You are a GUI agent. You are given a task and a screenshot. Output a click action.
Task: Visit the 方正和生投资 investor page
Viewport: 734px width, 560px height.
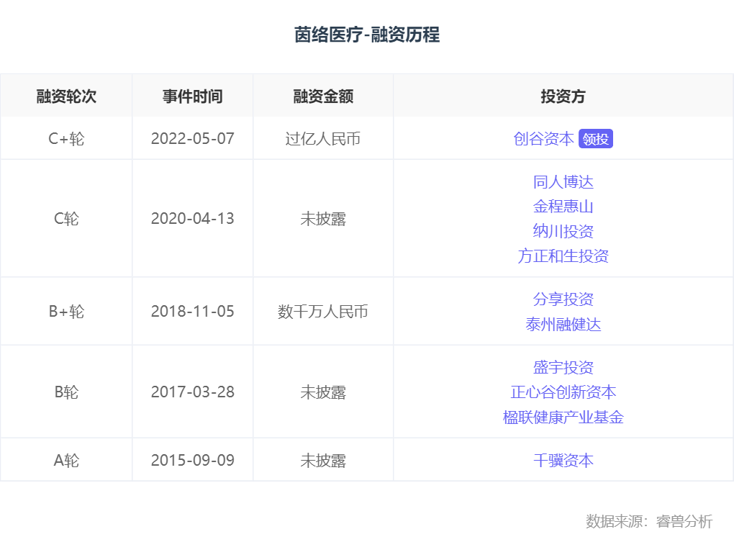[563, 256]
